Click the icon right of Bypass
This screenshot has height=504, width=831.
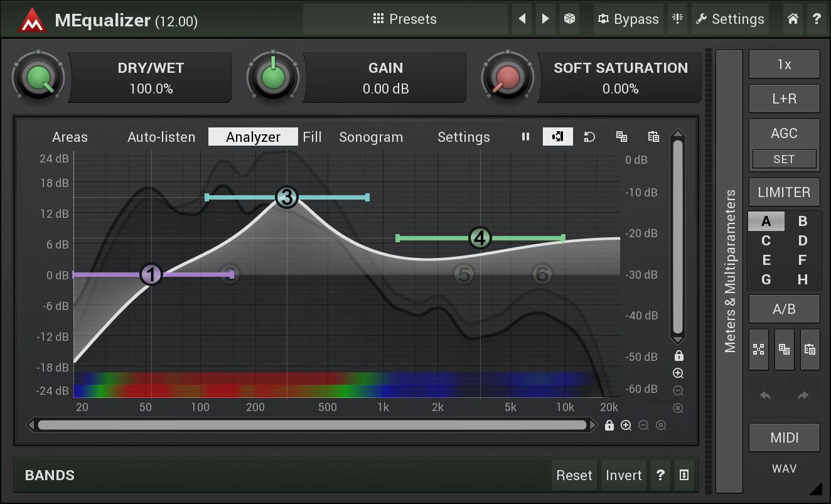click(x=677, y=19)
